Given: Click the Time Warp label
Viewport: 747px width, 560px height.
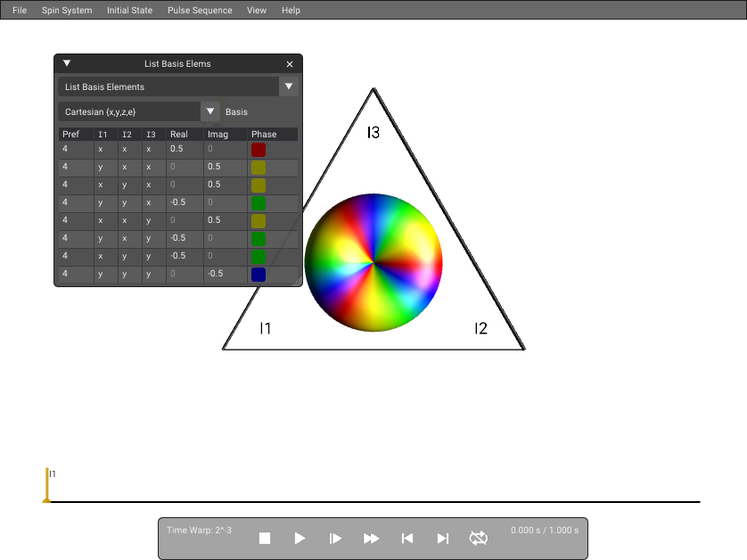Looking at the screenshot, I should coord(199,530).
